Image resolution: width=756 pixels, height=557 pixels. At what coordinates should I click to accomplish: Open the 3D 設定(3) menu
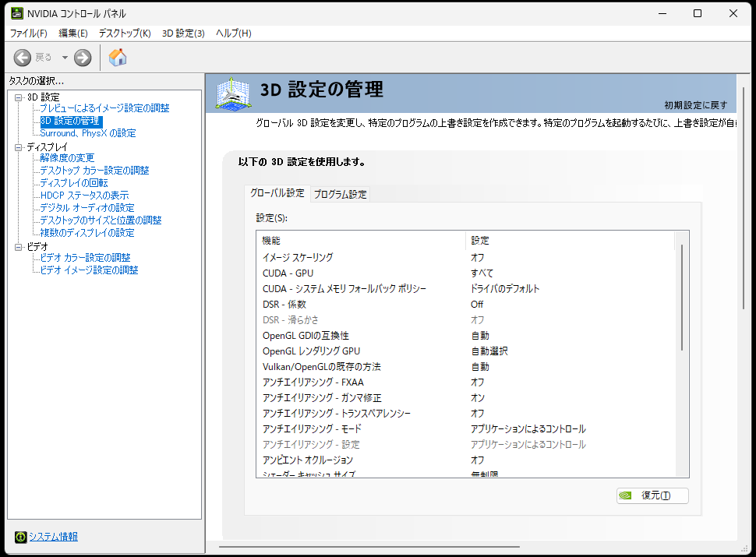click(183, 33)
